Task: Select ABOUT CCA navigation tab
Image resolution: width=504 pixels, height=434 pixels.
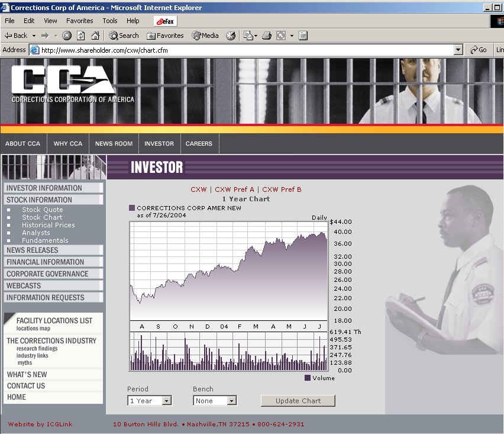Action: 23,143
